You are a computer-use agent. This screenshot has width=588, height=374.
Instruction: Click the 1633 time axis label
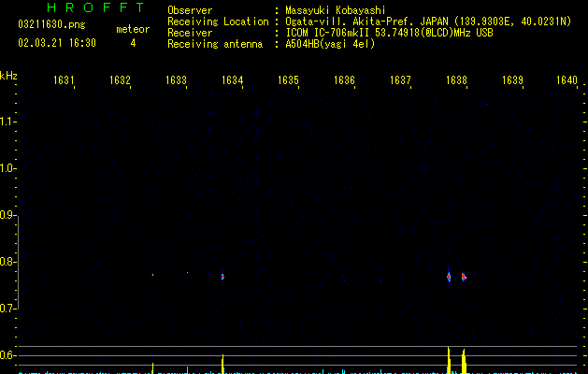click(x=176, y=80)
